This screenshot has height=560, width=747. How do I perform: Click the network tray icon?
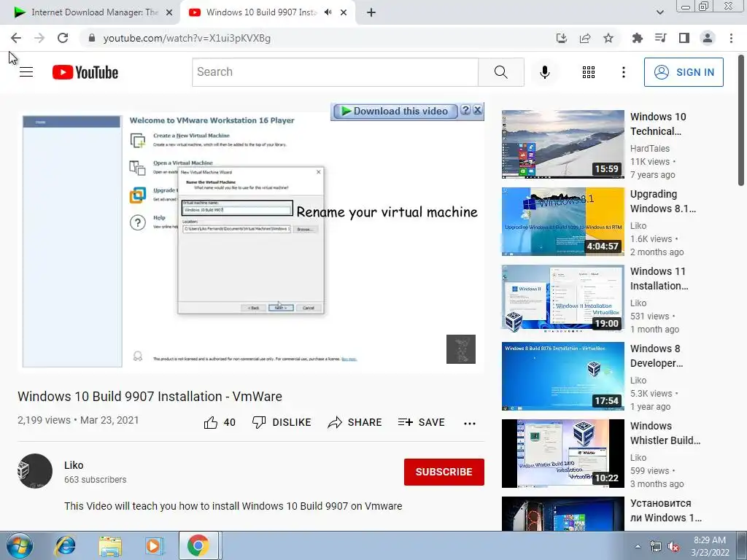pos(656,547)
